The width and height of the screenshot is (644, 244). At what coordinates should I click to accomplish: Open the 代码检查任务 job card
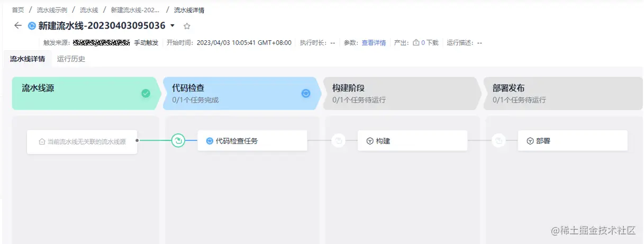point(252,141)
